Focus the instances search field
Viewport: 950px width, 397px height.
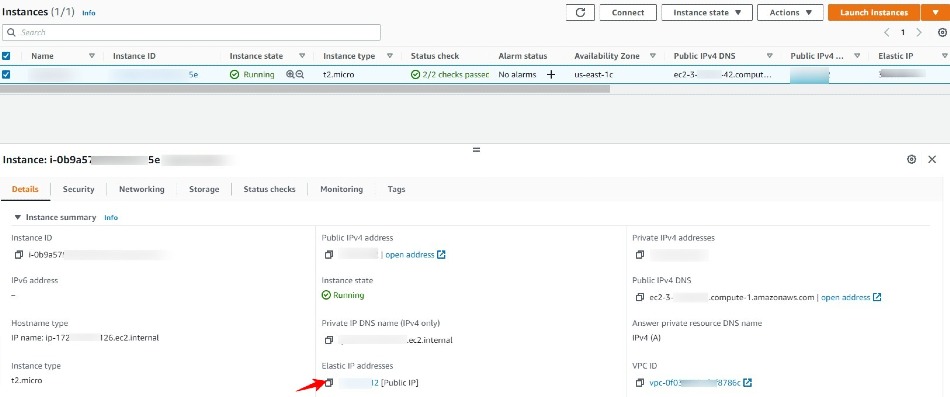(191, 32)
